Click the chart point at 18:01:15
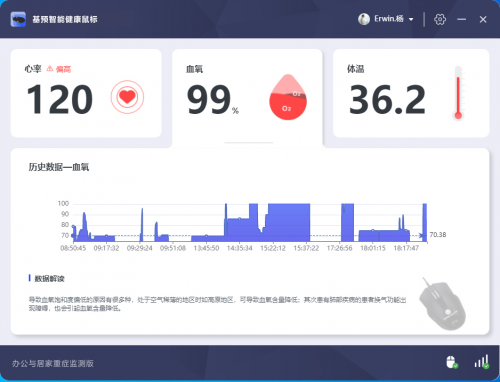Screen dimensions: 500x382 (x=373, y=230)
